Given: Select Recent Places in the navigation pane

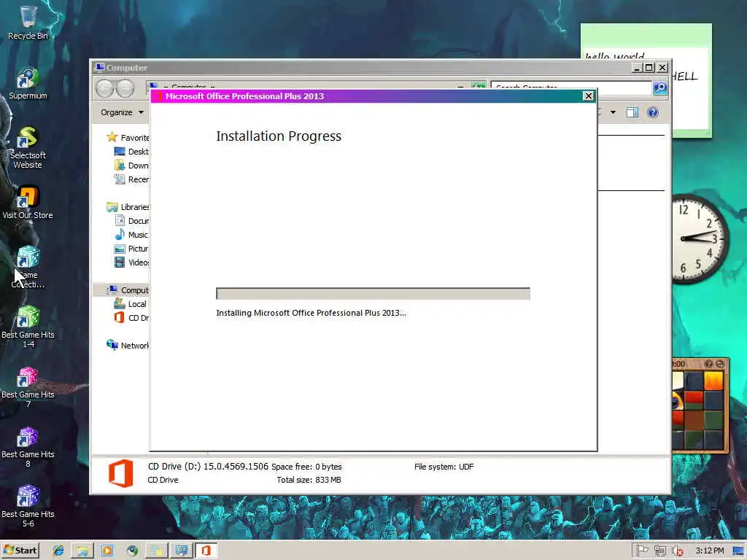Looking at the screenshot, I should point(131,179).
